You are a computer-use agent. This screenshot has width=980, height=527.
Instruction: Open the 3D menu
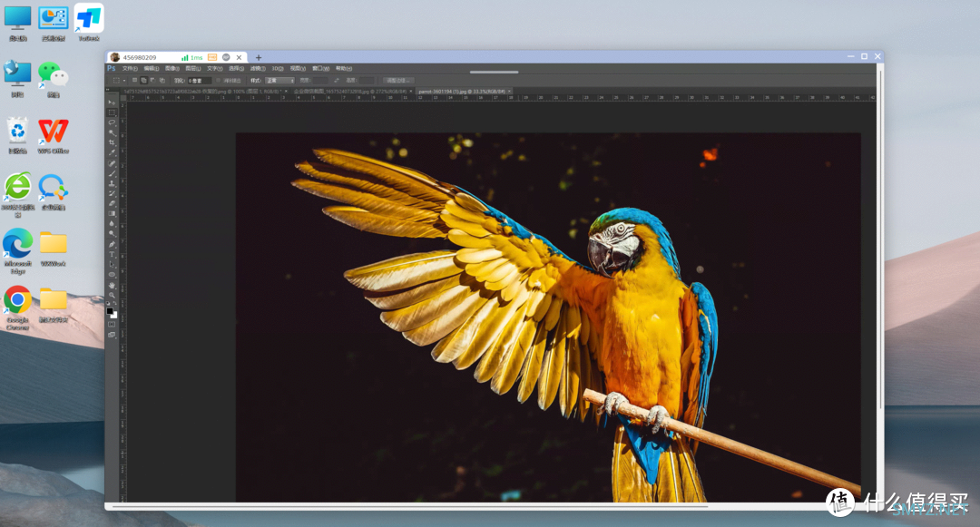[x=278, y=69]
